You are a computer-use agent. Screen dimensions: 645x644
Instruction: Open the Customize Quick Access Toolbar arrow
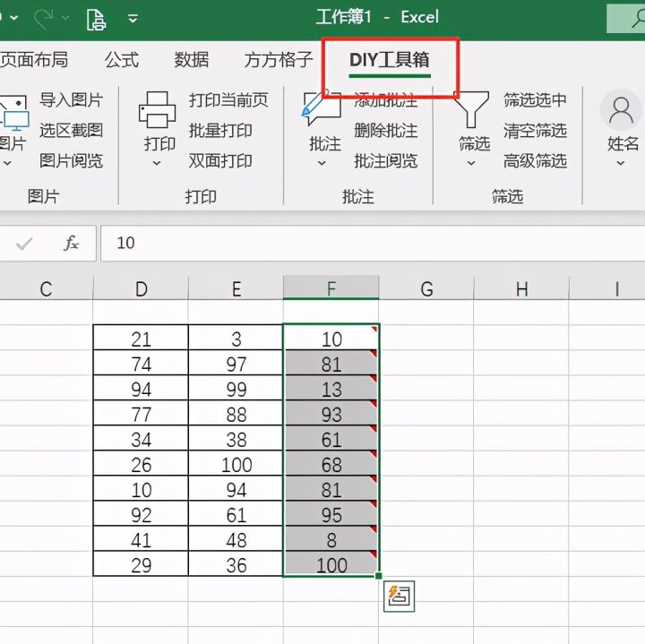133,19
